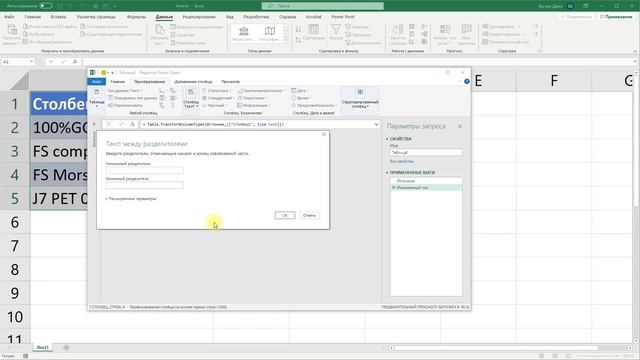
Task: Select column F header in Excel sheet
Action: point(554,80)
